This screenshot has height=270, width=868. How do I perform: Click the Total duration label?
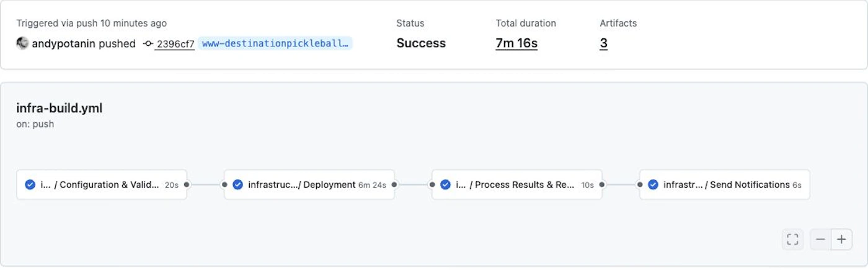[526, 23]
